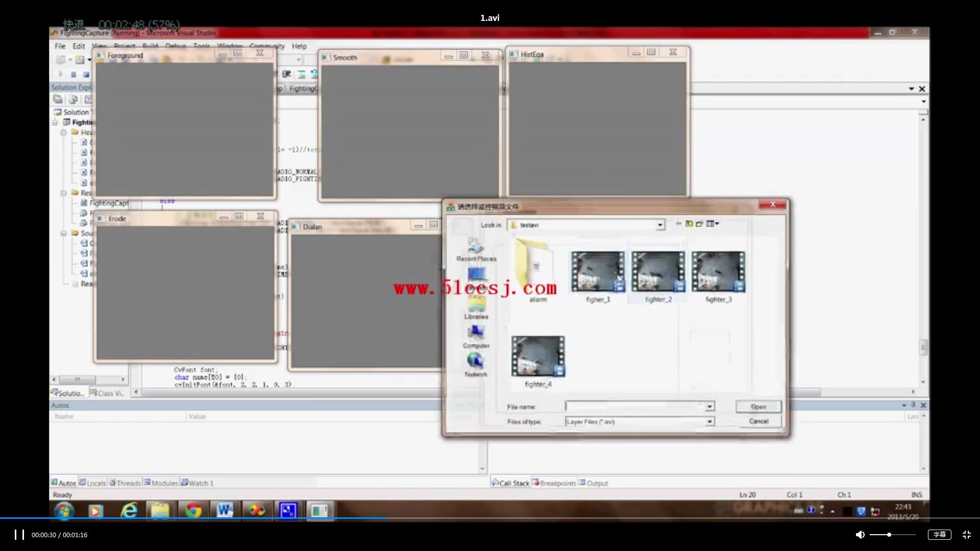Image resolution: width=980 pixels, height=551 pixels.
Task: Launch Internet Explorer from the taskbar
Action: click(129, 510)
